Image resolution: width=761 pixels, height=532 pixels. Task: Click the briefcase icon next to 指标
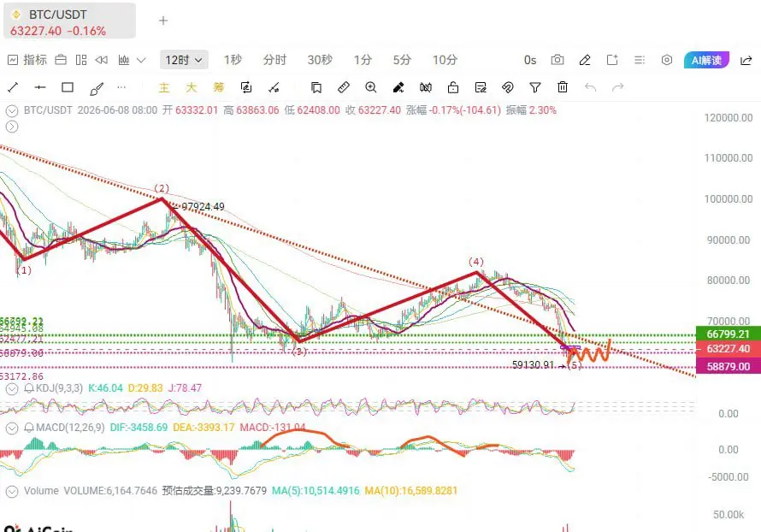(61, 60)
